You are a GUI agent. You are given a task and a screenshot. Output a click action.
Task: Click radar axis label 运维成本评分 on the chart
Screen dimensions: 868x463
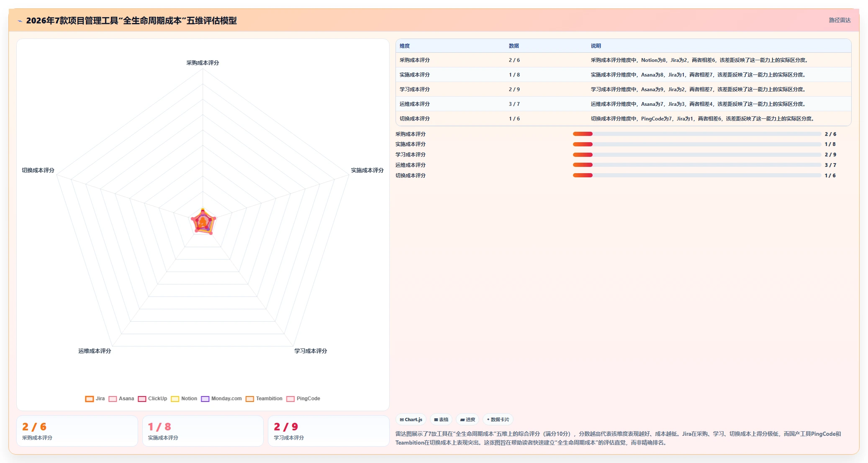(95, 351)
